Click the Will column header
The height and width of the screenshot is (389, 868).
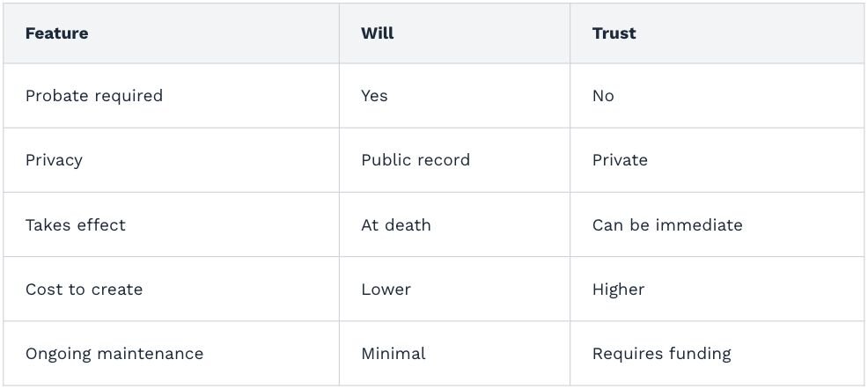point(377,33)
